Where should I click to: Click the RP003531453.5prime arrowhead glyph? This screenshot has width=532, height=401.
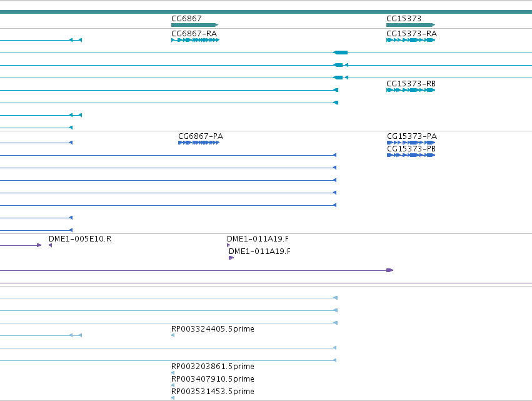[x=173, y=398]
